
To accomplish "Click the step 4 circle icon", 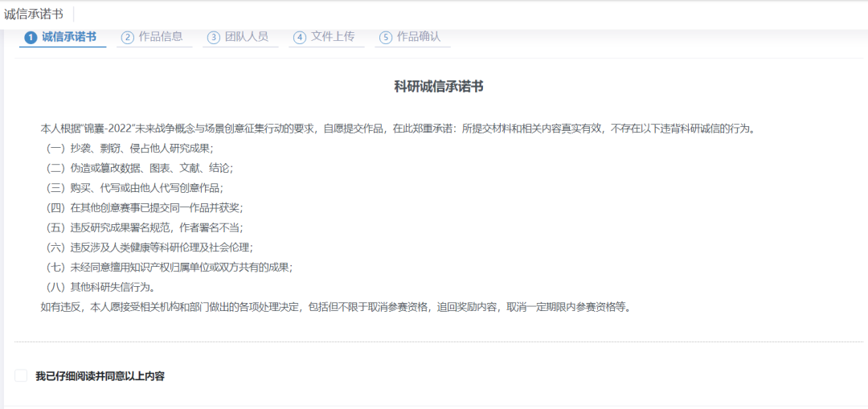I will (x=300, y=38).
